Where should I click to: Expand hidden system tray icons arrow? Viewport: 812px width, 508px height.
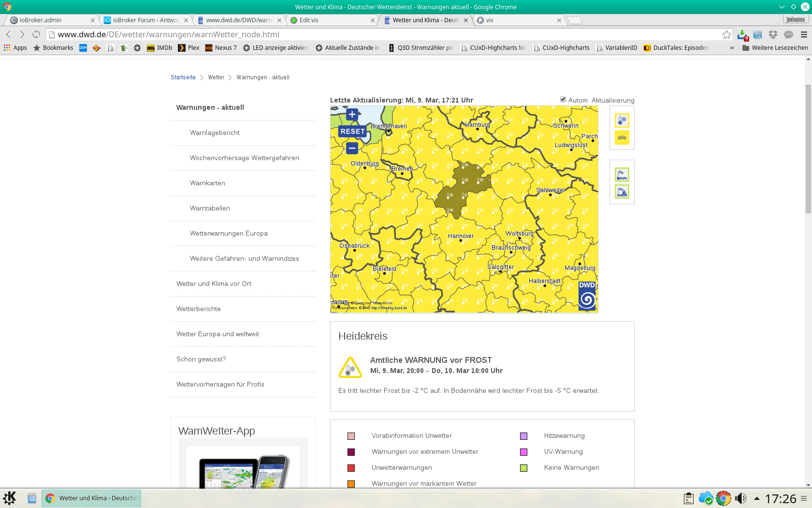tap(757, 498)
